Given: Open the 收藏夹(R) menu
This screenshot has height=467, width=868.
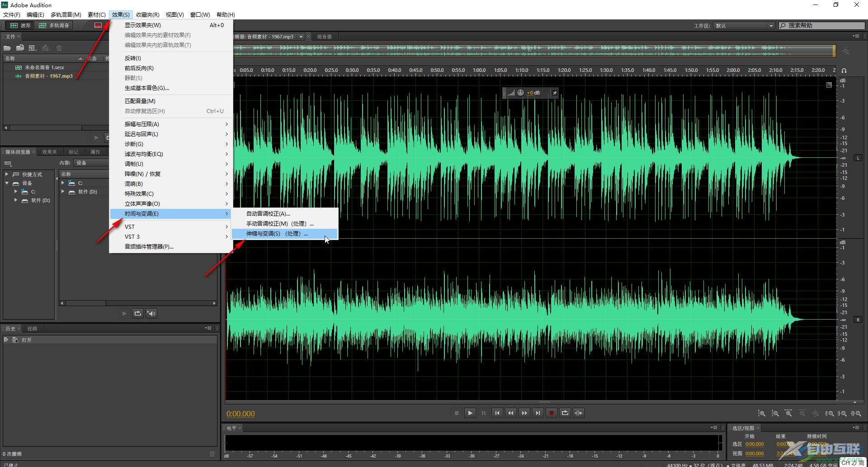Looking at the screenshot, I should 147,14.
